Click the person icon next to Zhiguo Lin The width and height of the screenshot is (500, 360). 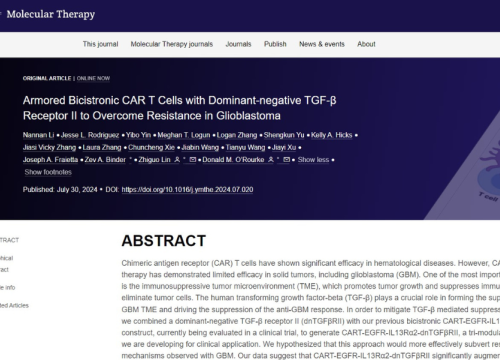coord(177,160)
